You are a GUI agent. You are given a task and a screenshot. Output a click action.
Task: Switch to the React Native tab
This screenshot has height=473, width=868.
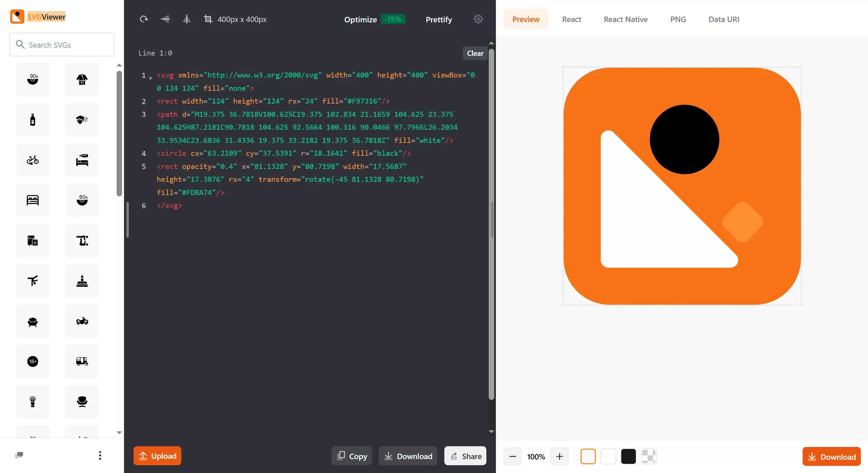click(x=626, y=19)
